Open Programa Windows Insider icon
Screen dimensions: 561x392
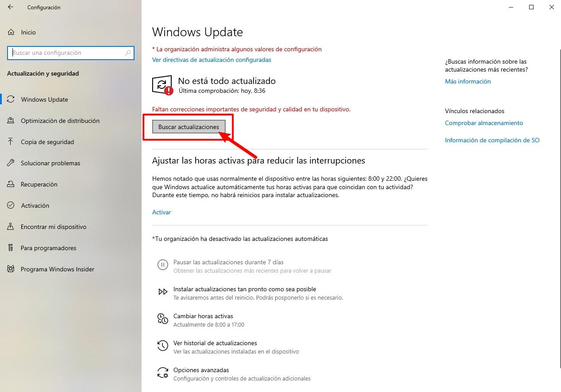coord(11,269)
